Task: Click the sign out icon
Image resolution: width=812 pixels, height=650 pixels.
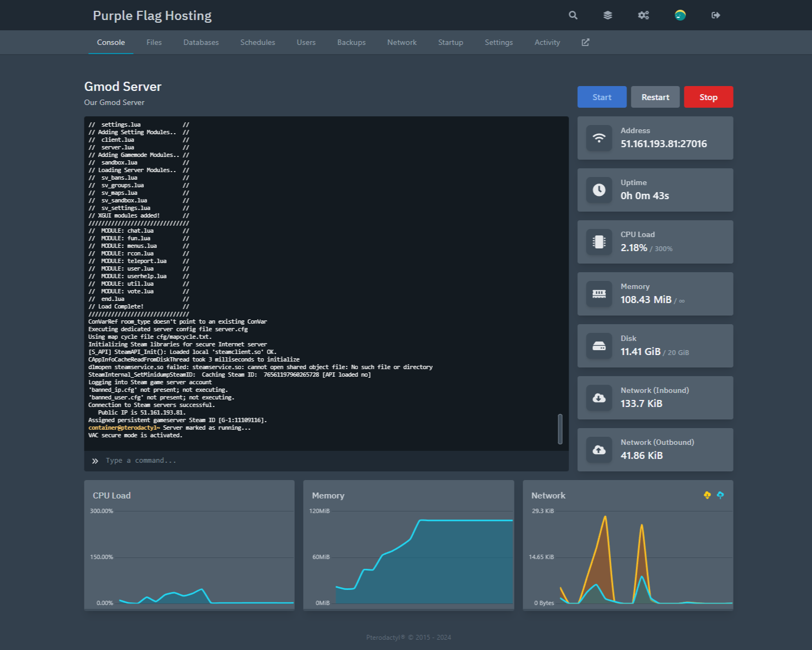Action: point(716,15)
